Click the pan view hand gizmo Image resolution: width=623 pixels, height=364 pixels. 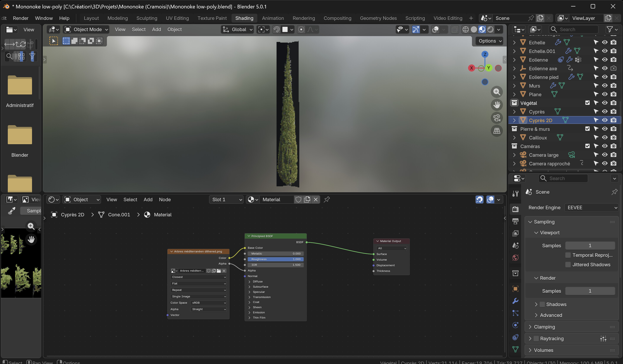click(x=497, y=105)
